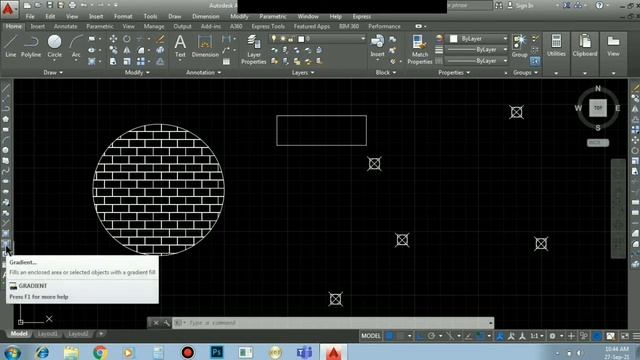Switch to the Annotate ribbon tab

coord(65,26)
